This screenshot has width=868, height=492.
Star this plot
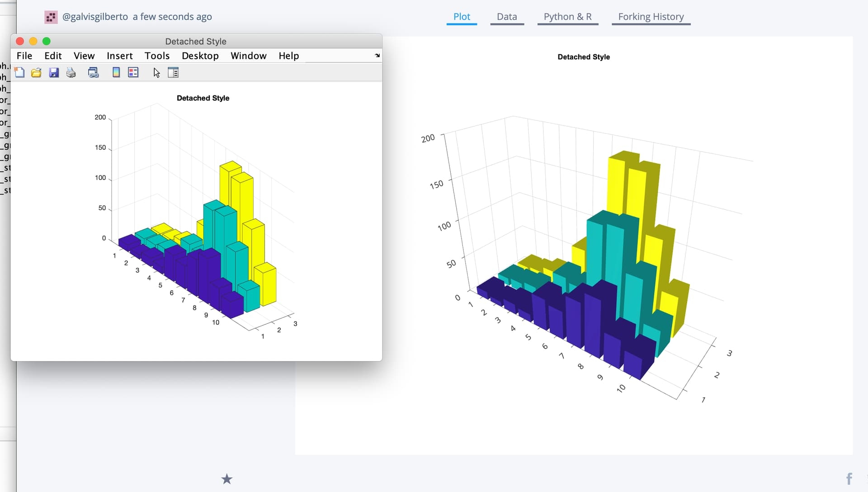pos(226,479)
